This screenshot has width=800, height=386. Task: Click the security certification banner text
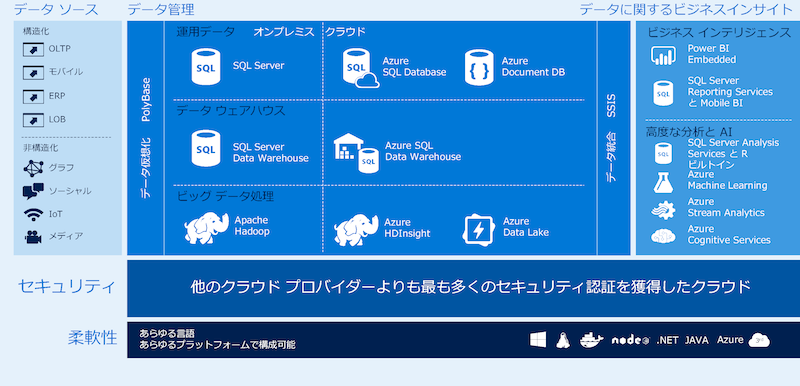click(x=470, y=287)
